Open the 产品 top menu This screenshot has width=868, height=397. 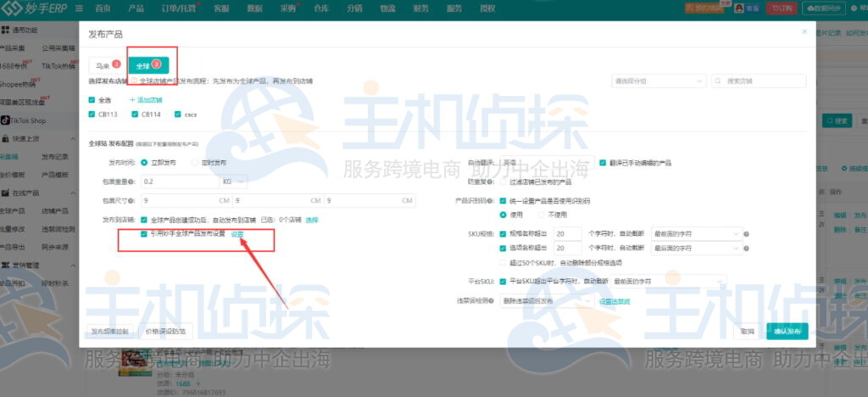136,8
